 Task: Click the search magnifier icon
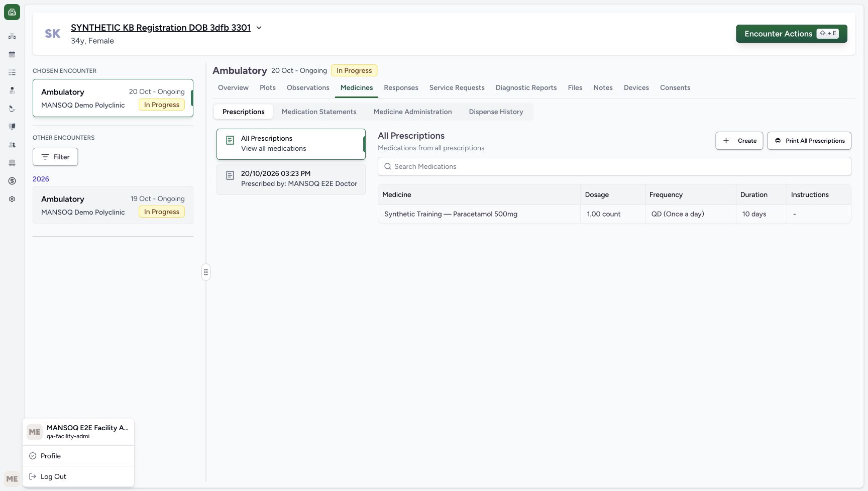click(x=388, y=166)
